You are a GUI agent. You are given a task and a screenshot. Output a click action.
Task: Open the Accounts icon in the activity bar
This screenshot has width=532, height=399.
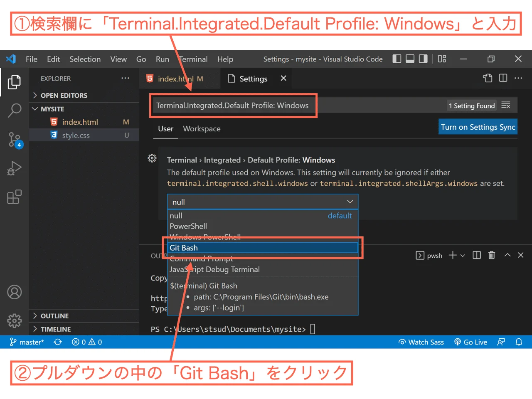click(15, 292)
